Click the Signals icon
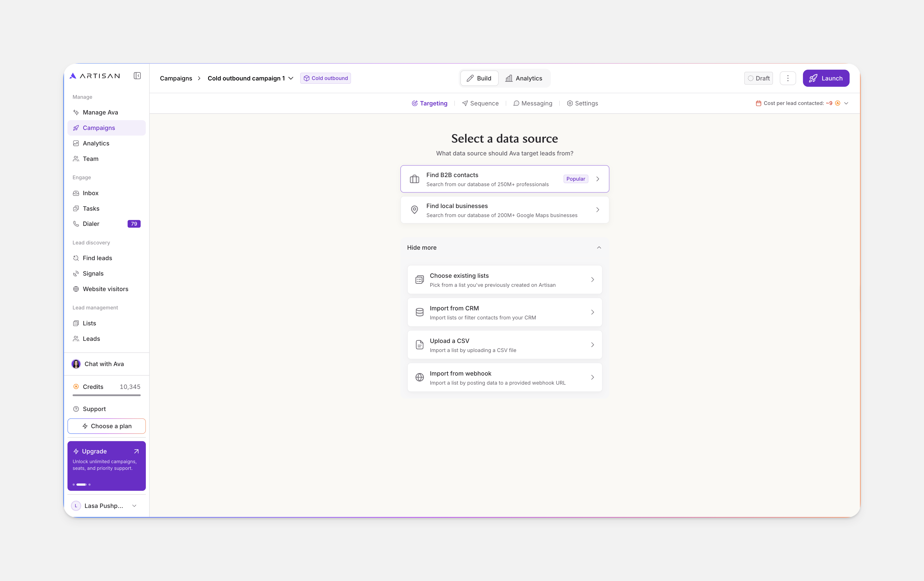Viewport: 924px width, 581px height. pos(76,273)
